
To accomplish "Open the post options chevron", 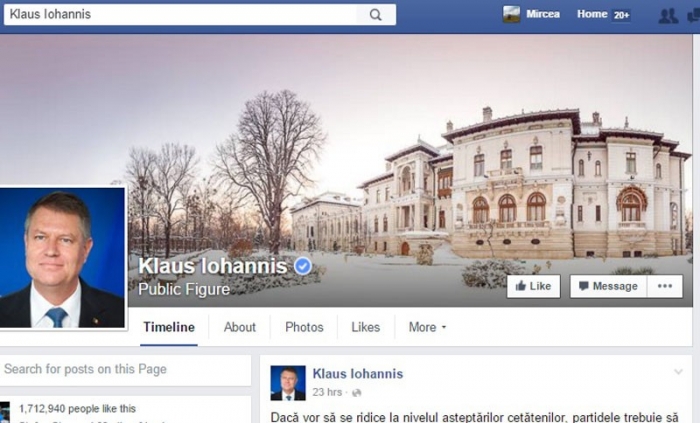I will click(x=678, y=372).
